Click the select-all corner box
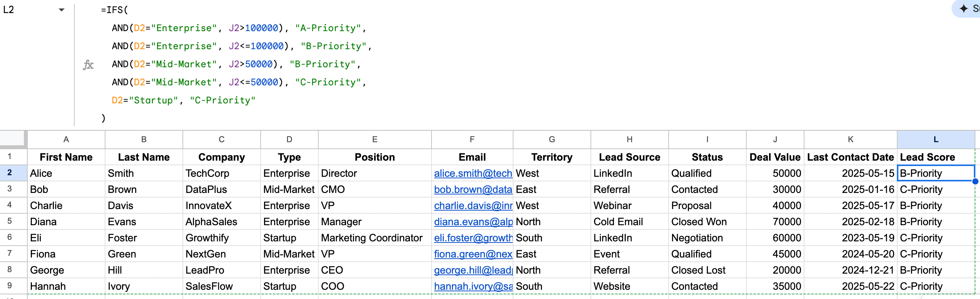The image size is (980, 299). pyautogui.click(x=13, y=139)
